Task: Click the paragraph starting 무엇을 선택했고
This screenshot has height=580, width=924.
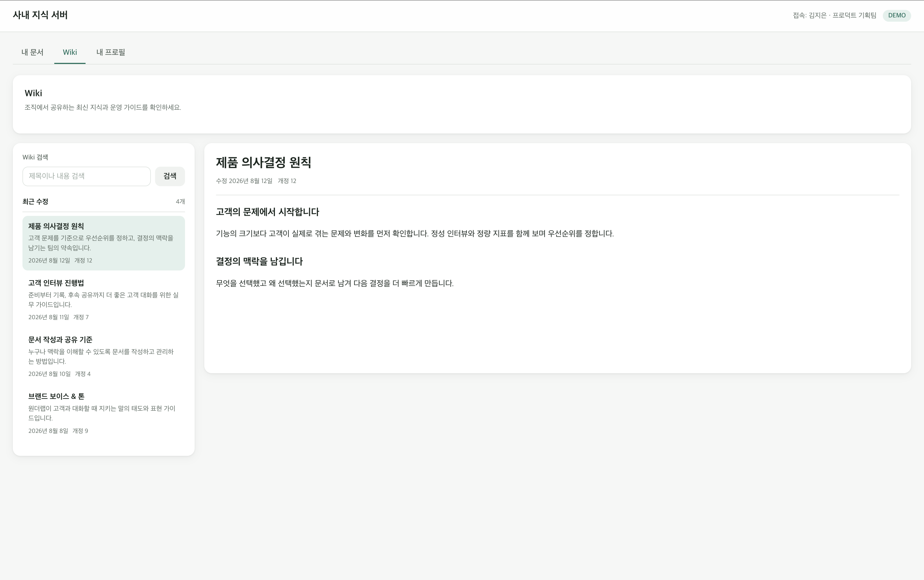Action: point(334,284)
